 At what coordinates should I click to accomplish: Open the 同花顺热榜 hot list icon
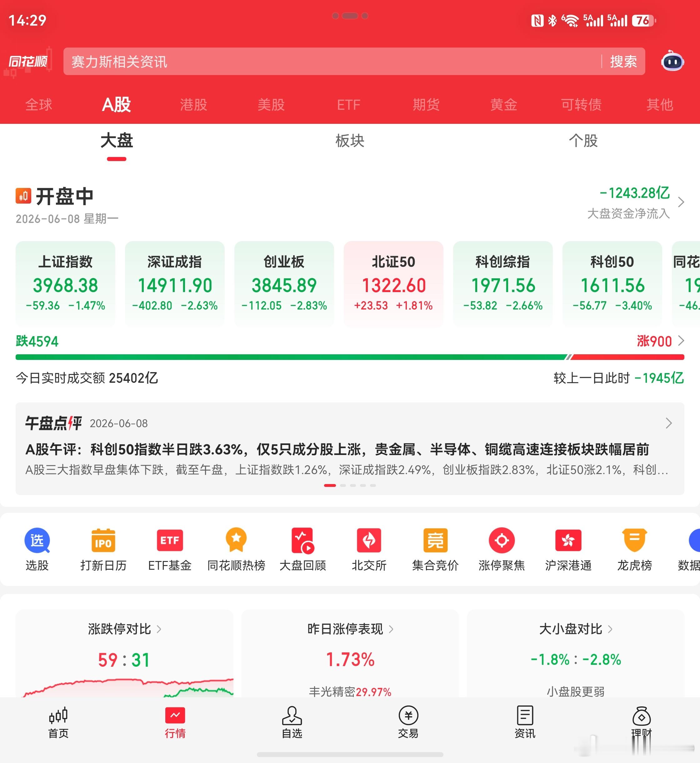pyautogui.click(x=236, y=540)
